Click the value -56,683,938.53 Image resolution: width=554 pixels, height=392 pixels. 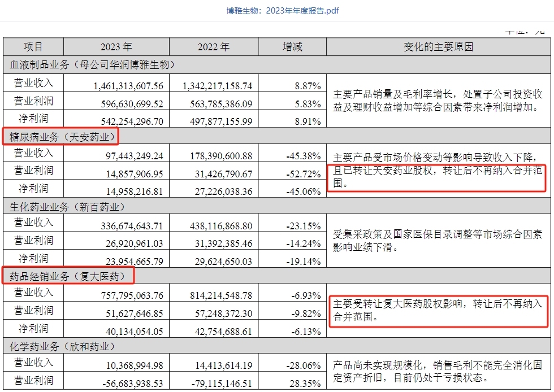coord(132,384)
